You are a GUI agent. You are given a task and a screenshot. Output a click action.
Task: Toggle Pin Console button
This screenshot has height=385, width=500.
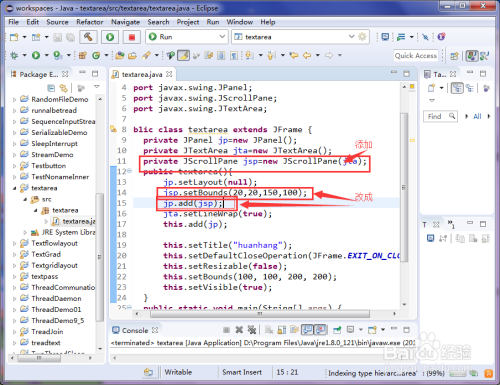tap(337, 330)
